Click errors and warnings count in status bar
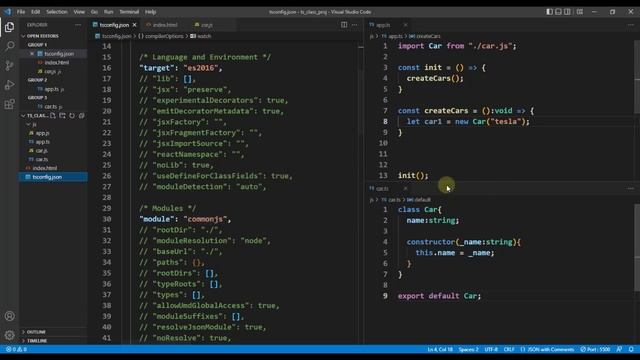640x360 pixels. point(16,349)
